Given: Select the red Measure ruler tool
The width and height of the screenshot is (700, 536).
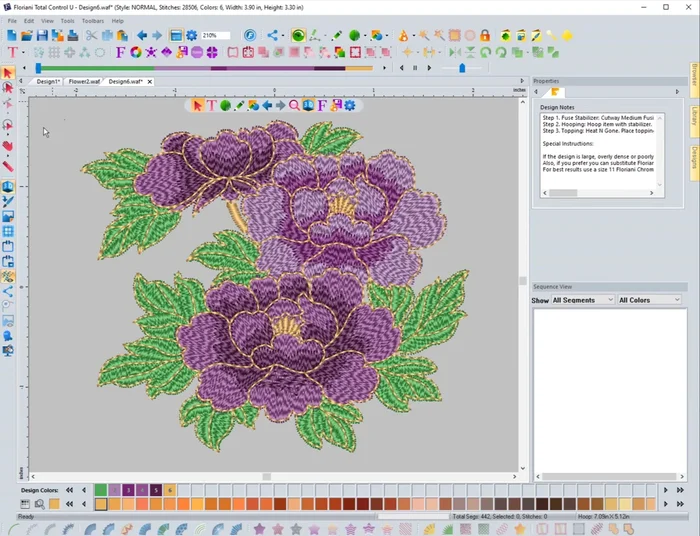Looking at the screenshot, I should pos(8,166).
